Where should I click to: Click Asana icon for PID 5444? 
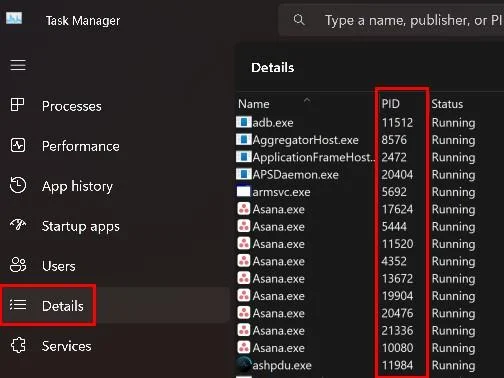244,226
